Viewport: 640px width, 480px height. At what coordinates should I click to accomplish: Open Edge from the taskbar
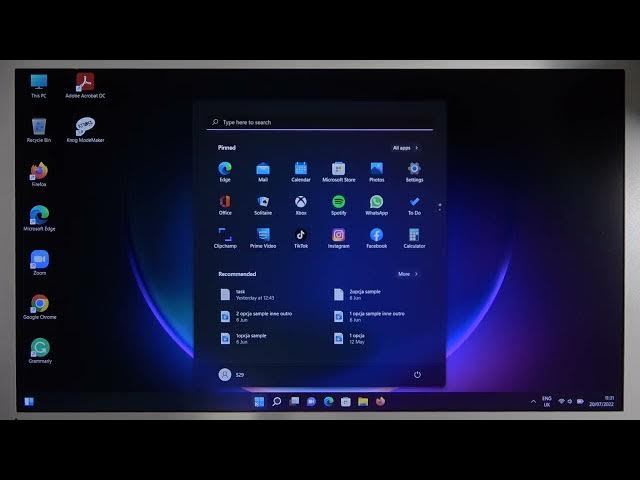click(x=329, y=402)
